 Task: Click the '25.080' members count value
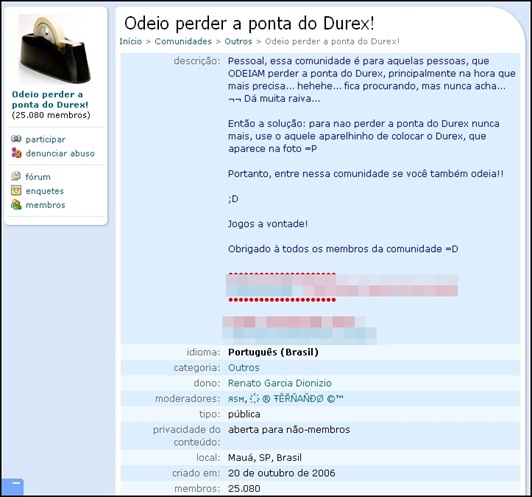pyautogui.click(x=244, y=489)
